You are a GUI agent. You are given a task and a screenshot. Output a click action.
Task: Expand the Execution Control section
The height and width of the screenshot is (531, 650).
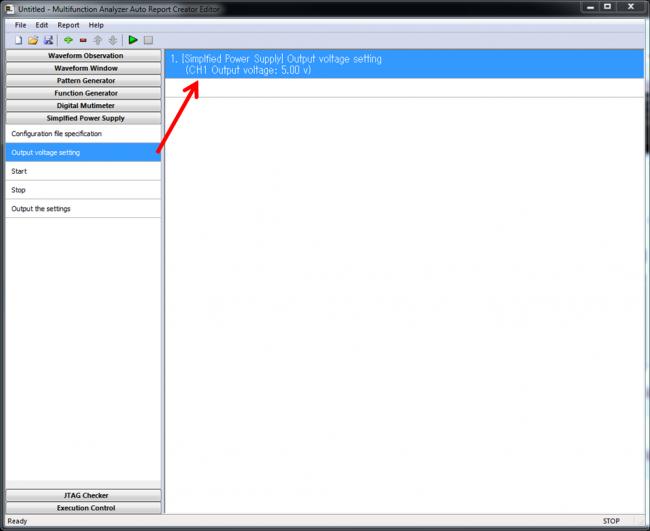[84, 508]
